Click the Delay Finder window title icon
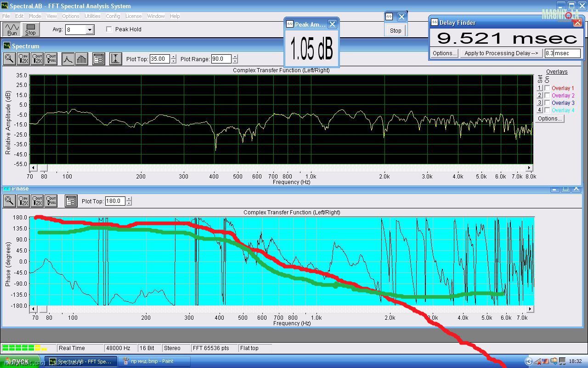The width and height of the screenshot is (588, 368). click(x=434, y=22)
